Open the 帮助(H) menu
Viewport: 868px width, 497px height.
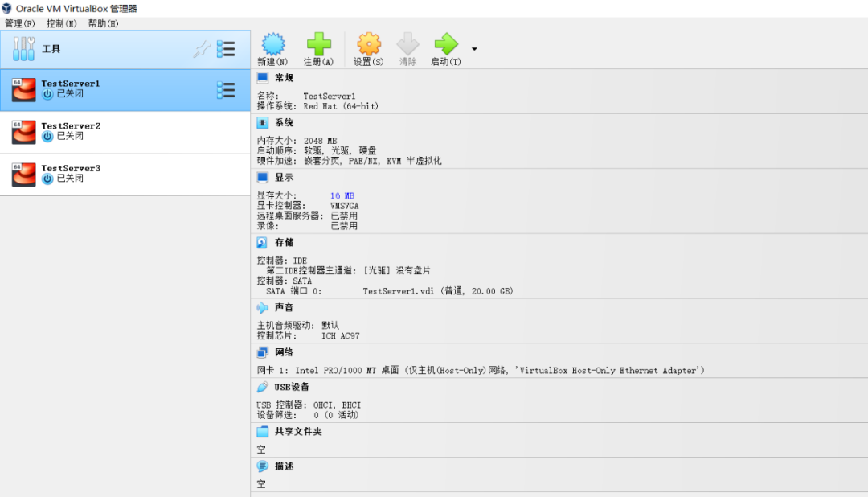[x=103, y=23]
